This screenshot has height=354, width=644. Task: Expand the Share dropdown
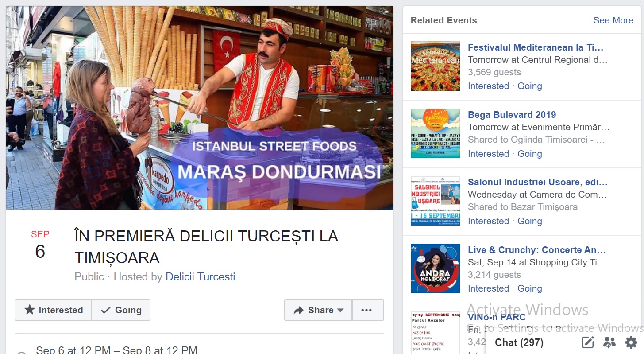click(318, 310)
